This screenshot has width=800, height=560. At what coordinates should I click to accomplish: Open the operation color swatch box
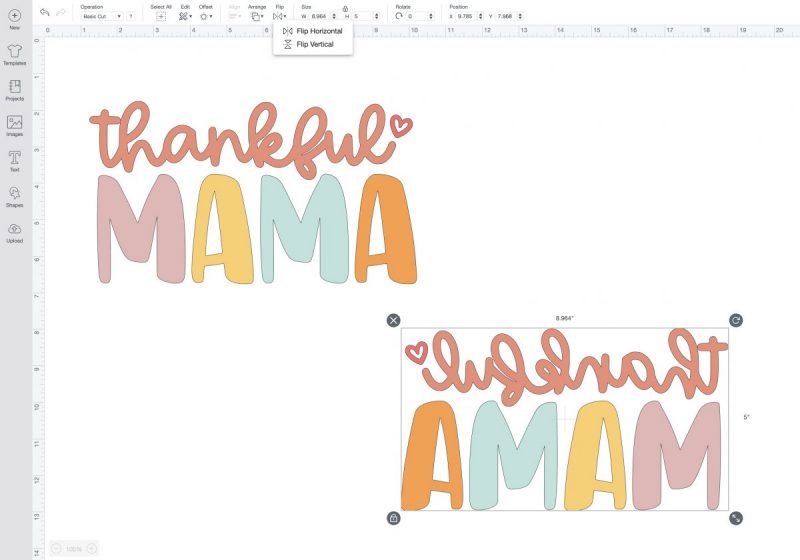pos(131,16)
